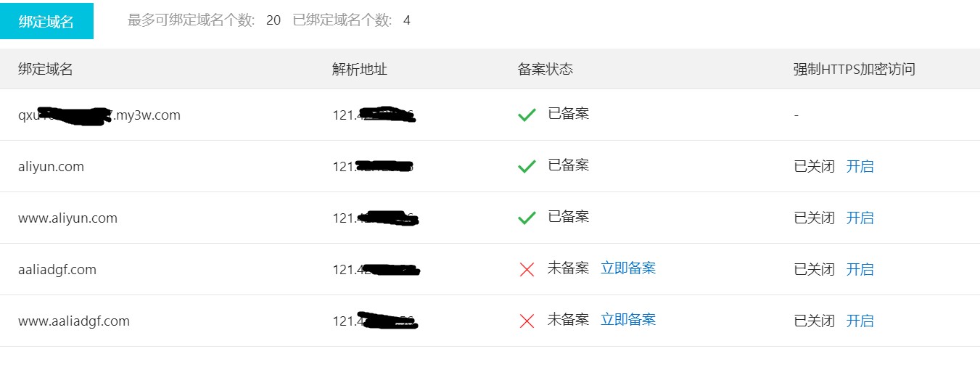Click red X icon for aaliadgf.com
The height and width of the screenshot is (375, 980).
click(527, 269)
